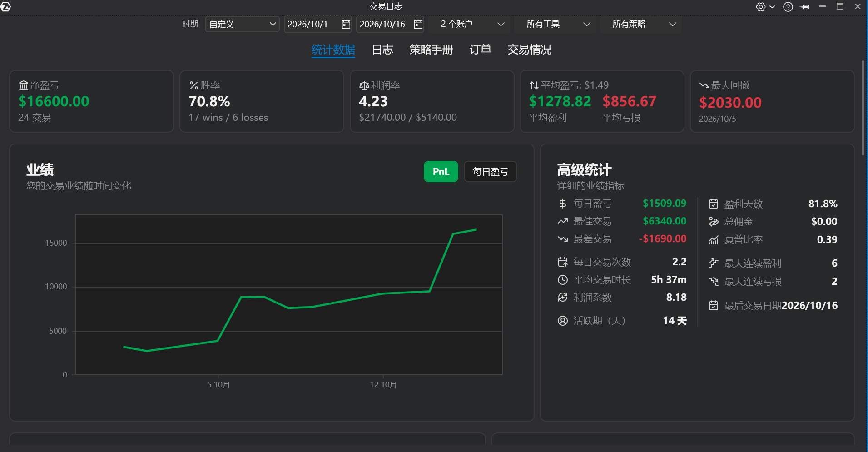Click the Sharpe ratio value 0.39
The width and height of the screenshot is (868, 452).
pyautogui.click(x=827, y=240)
